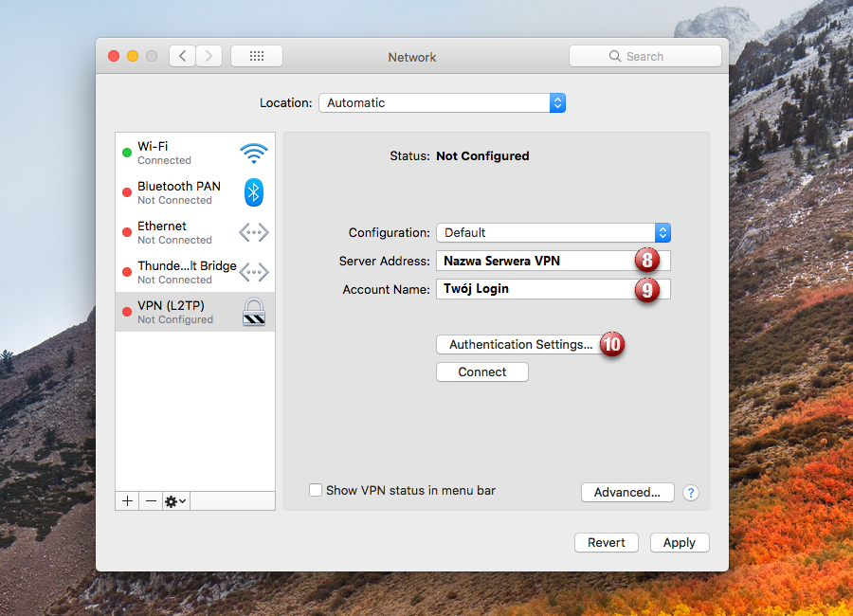Click the Wi-Fi signal icon
This screenshot has width=853, height=616.
click(253, 154)
